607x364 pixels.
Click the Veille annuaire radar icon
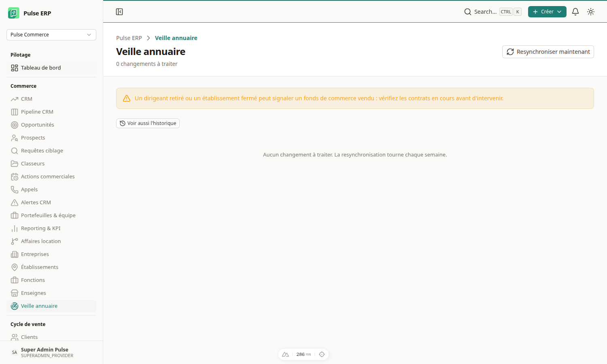[15, 306]
